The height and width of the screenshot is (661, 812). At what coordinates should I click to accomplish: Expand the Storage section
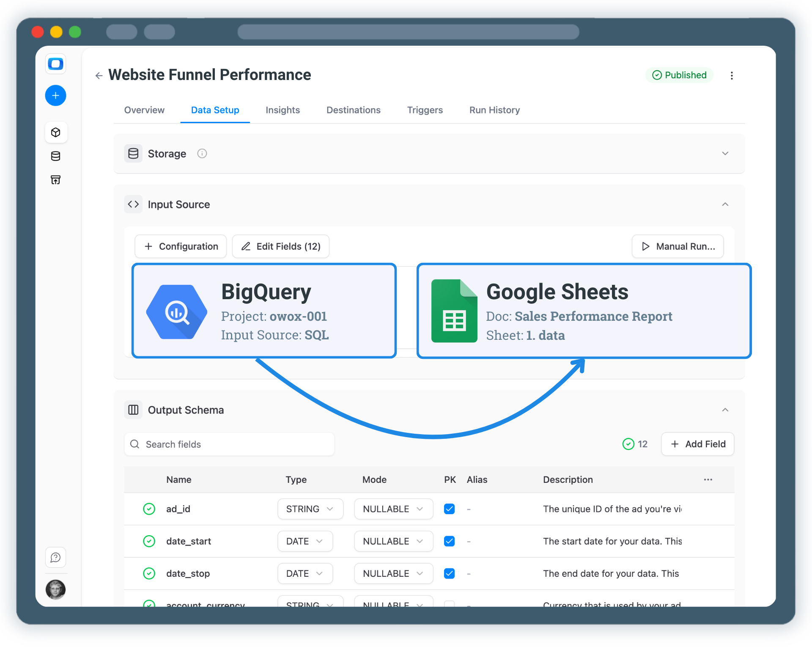pos(725,153)
